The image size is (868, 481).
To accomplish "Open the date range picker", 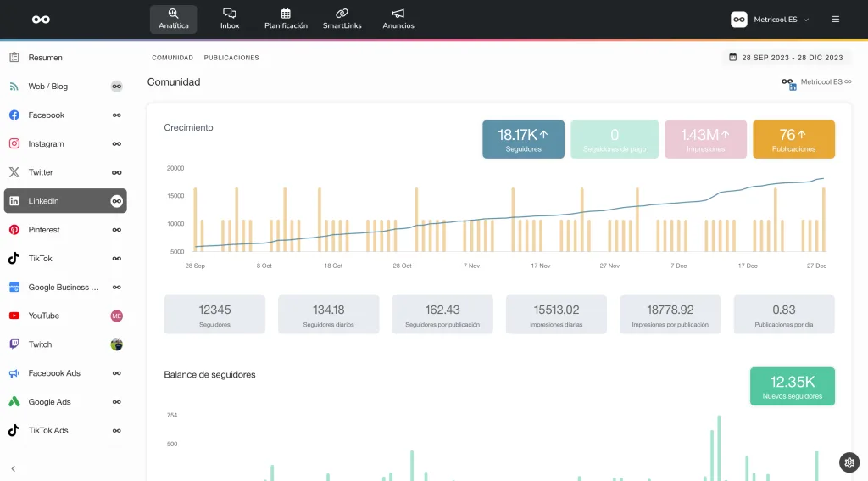I will [786, 58].
